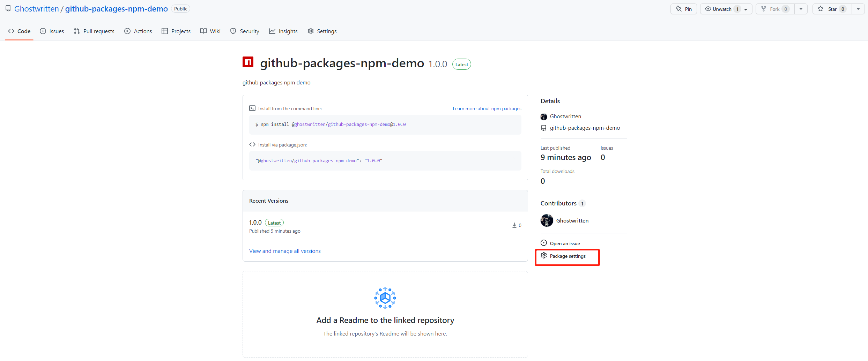Click the '9 minutes ago' last published value
This screenshot has height=361, width=868.
coord(566,157)
